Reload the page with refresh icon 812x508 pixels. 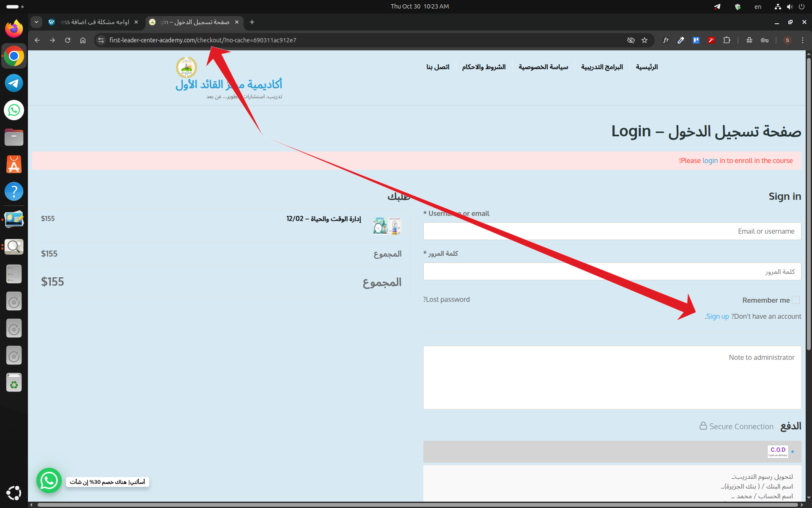click(68, 40)
